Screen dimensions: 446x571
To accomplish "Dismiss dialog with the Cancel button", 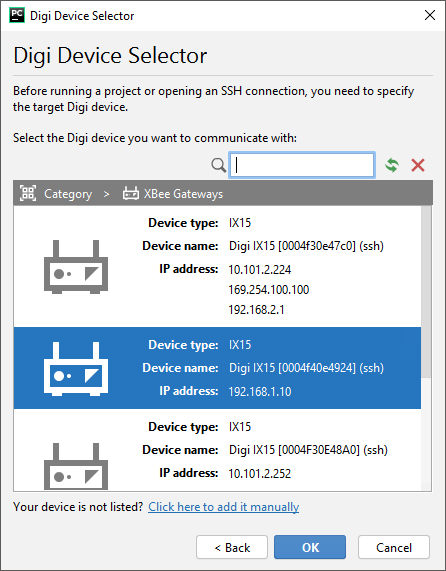I will click(x=394, y=547).
